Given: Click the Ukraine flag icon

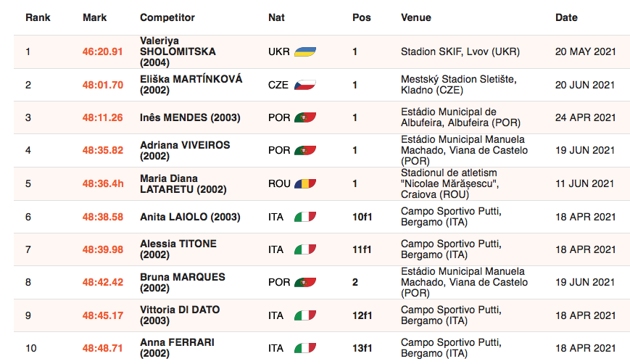Looking at the screenshot, I should tap(305, 51).
